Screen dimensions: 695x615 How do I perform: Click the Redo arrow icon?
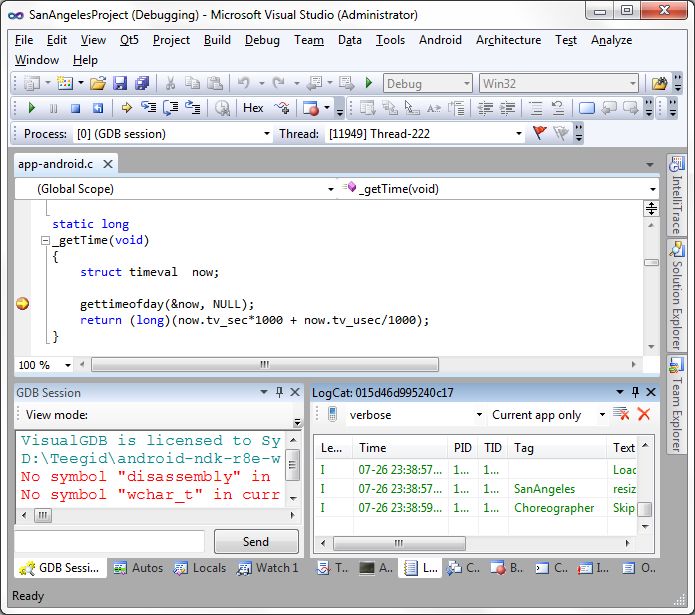pyautogui.click(x=279, y=83)
